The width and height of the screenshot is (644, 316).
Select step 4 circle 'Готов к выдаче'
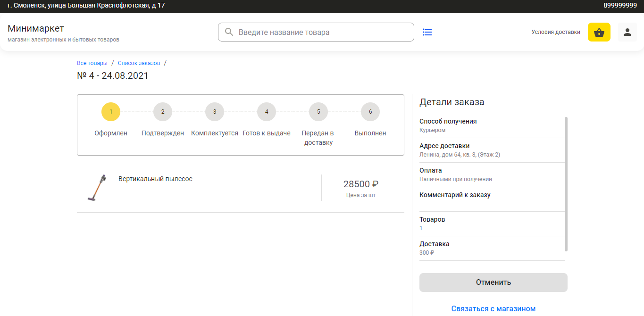(x=267, y=112)
